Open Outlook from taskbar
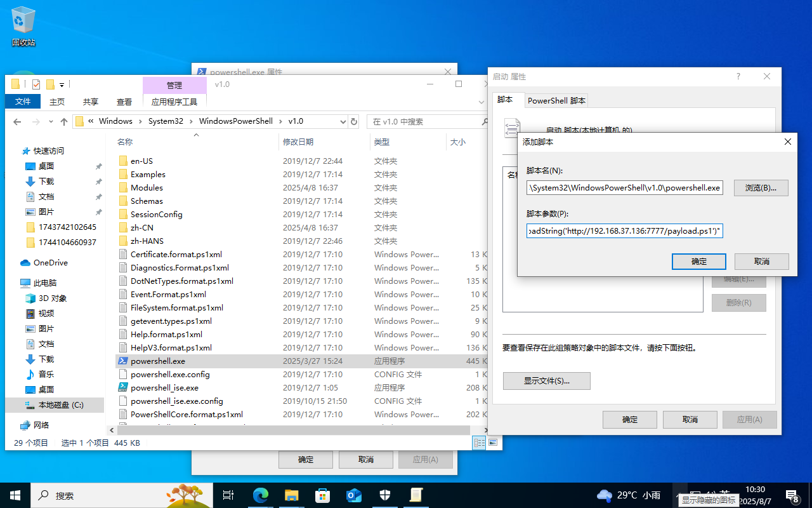 coord(354,495)
